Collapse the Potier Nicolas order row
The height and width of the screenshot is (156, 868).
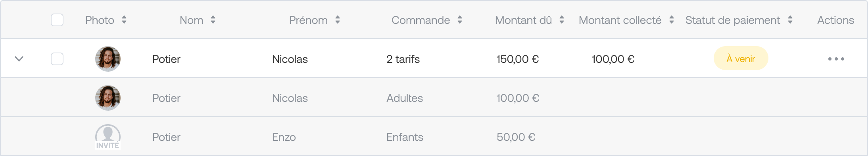pos(19,59)
